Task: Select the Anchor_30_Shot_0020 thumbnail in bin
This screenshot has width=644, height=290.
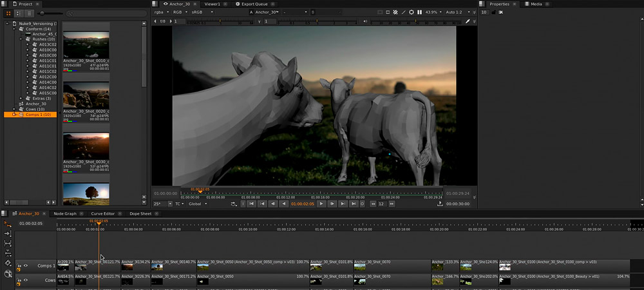Action: 86,95
